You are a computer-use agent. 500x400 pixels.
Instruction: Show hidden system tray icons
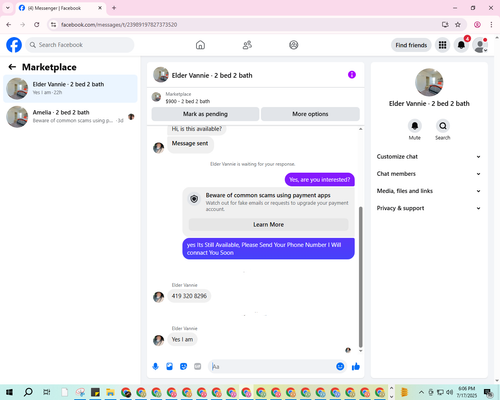point(421,392)
